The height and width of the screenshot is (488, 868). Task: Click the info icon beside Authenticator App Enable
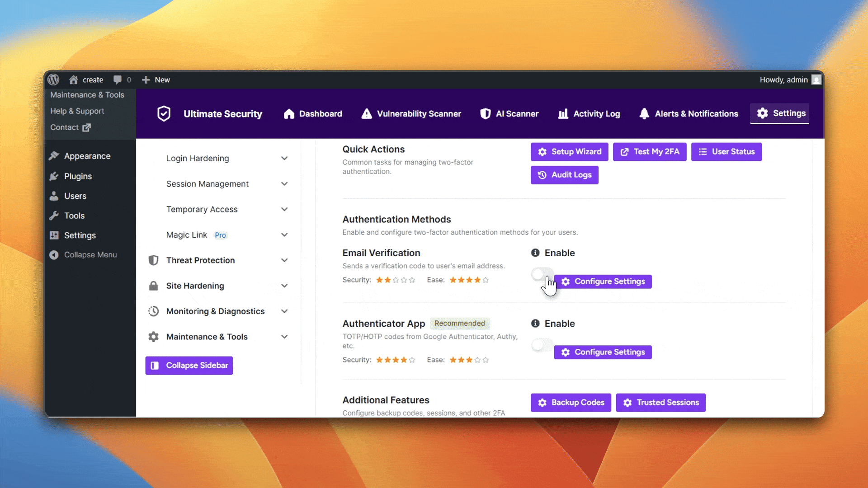tap(535, 324)
